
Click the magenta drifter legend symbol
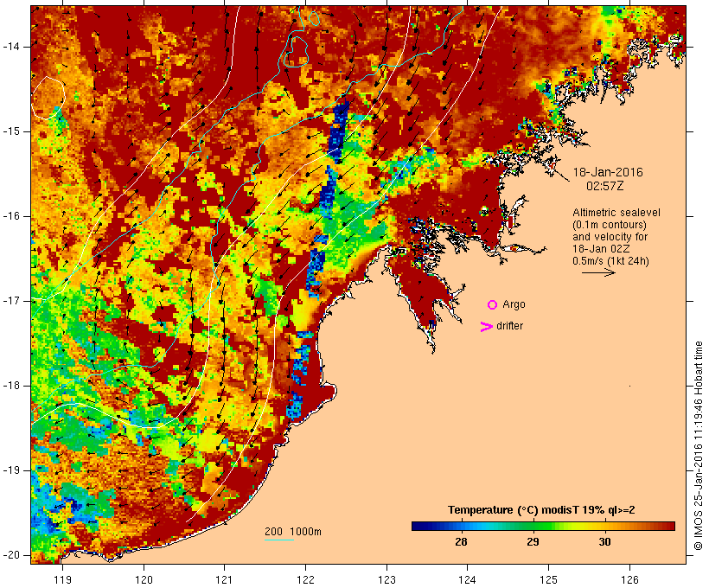click(x=486, y=327)
